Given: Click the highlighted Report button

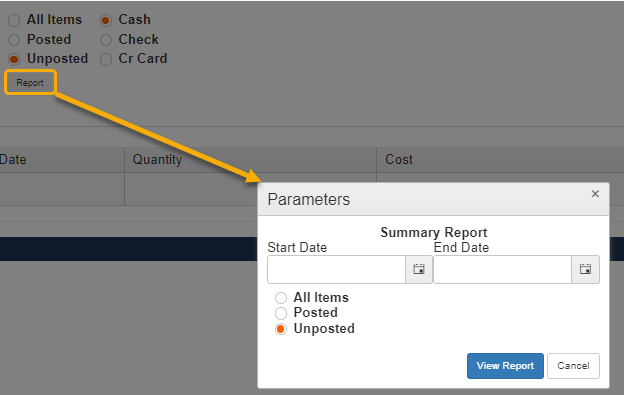Looking at the screenshot, I should pyautogui.click(x=30, y=83).
